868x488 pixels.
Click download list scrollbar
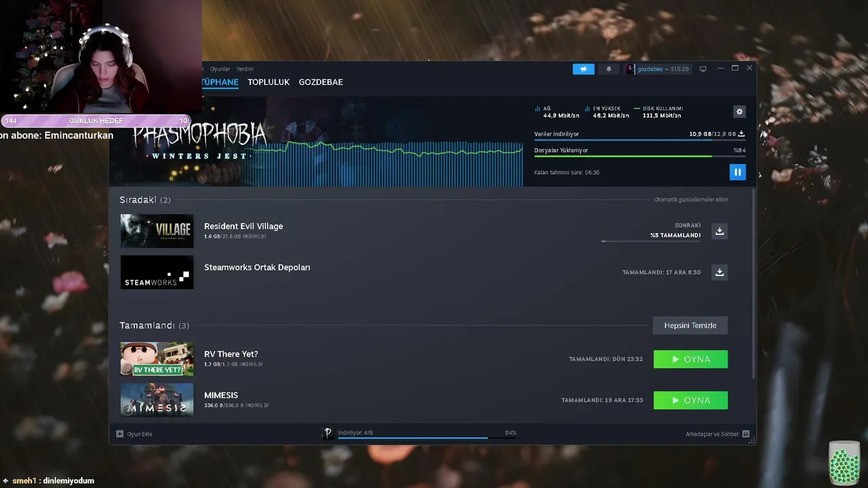752,283
